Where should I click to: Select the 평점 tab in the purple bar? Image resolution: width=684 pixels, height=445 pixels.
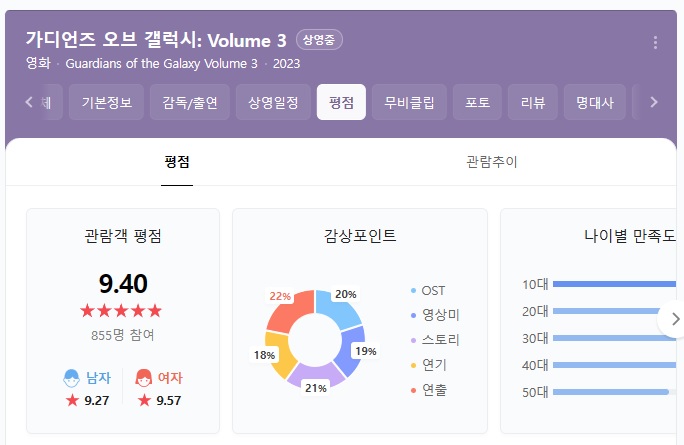(341, 102)
